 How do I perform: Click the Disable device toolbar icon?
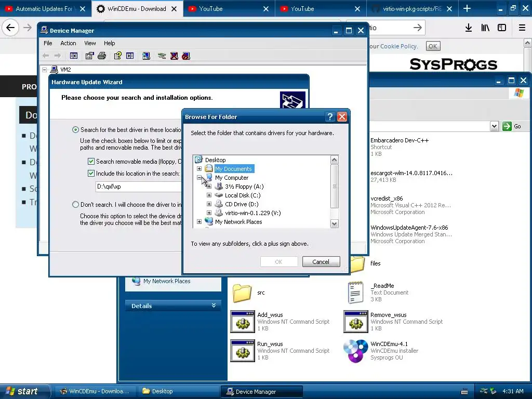coord(186,56)
